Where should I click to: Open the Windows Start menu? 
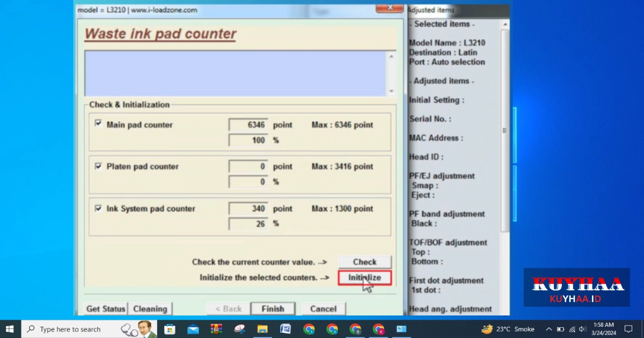point(10,329)
